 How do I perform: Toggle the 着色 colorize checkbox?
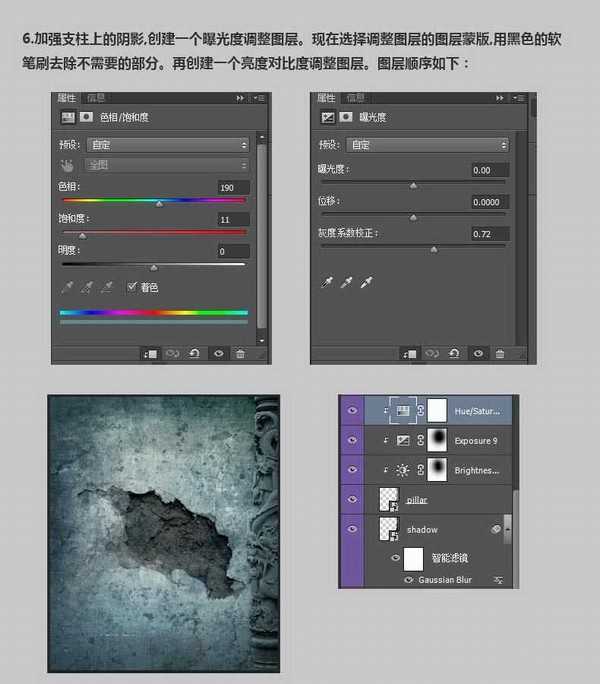click(132, 287)
